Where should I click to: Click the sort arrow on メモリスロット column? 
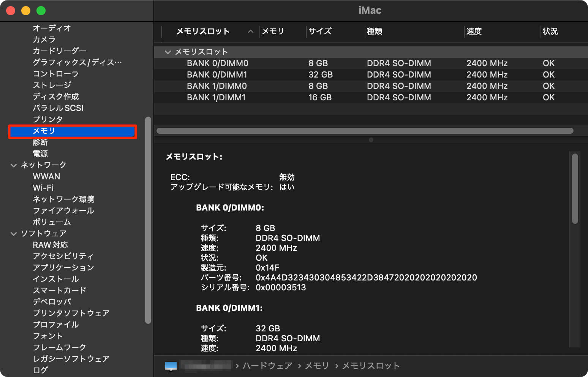[x=251, y=32]
